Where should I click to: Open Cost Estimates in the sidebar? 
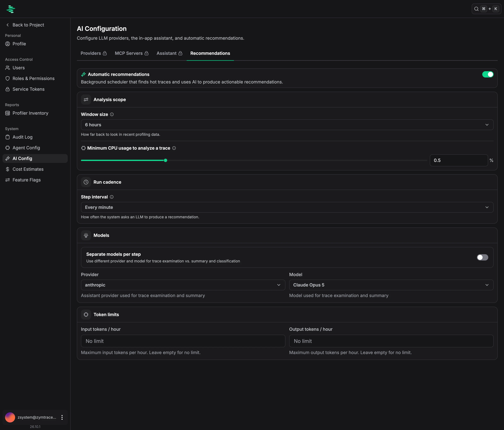(35, 169)
